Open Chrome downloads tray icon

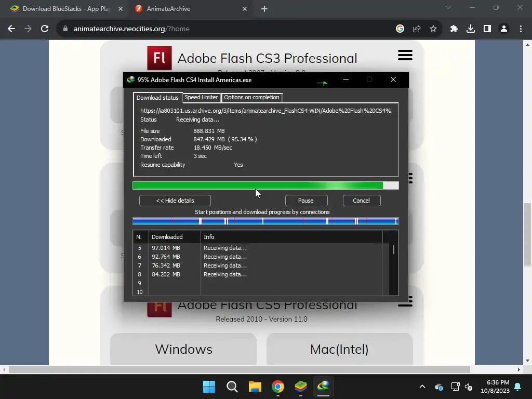[x=471, y=29]
